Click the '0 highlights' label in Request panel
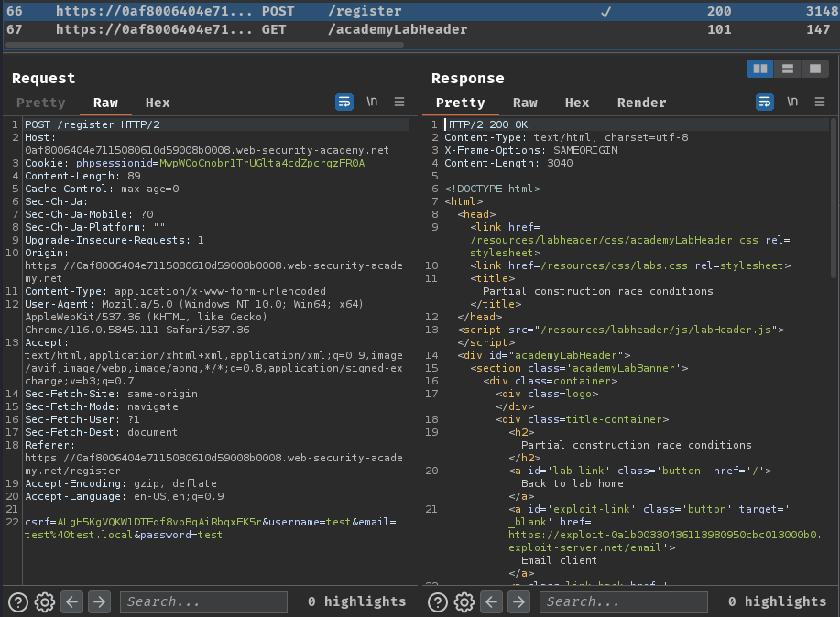This screenshot has width=840, height=617. click(x=356, y=601)
